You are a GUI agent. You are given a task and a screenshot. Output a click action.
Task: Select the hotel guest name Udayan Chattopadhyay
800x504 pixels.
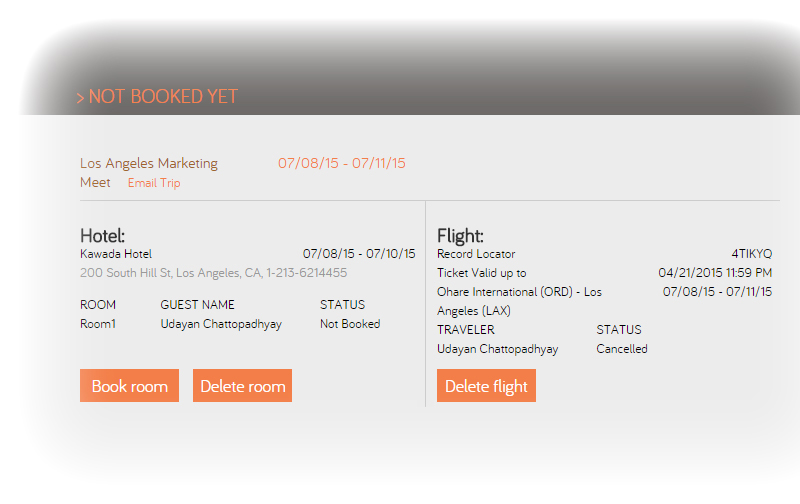tap(221, 324)
